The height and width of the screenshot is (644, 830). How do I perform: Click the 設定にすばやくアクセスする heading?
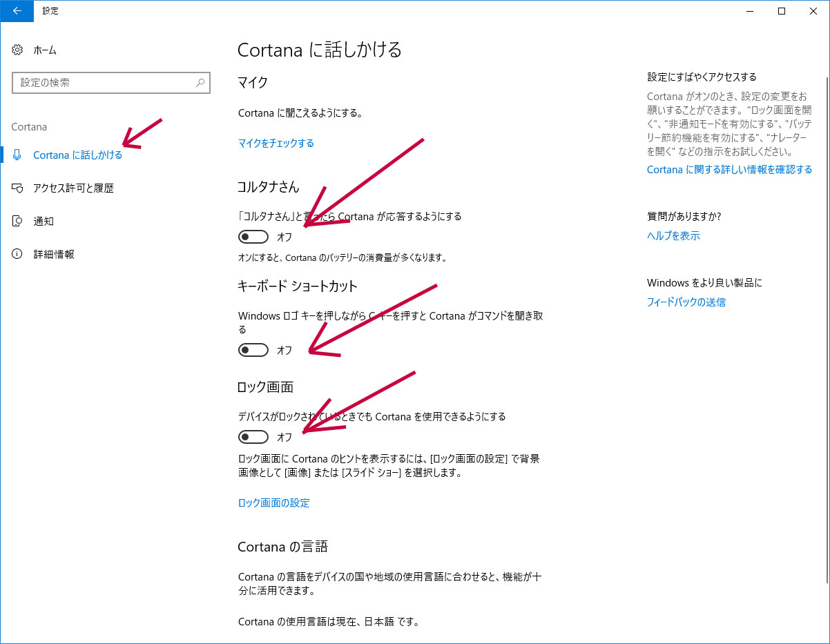[702, 77]
